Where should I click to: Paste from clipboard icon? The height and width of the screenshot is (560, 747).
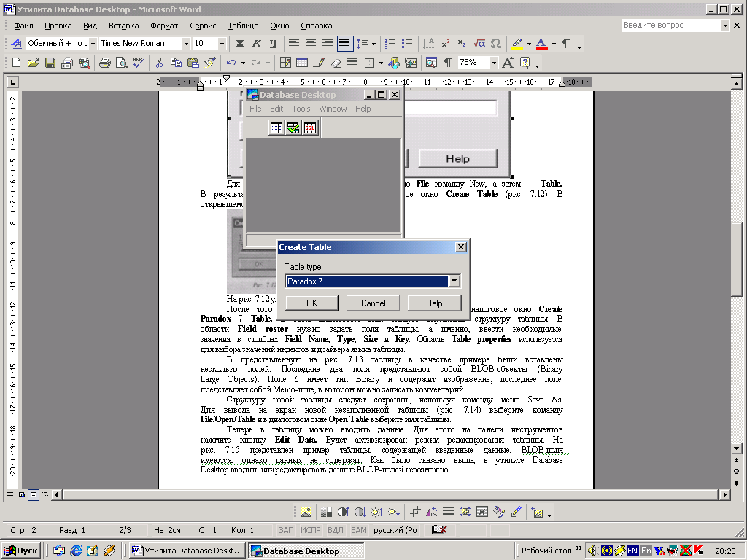point(193,63)
